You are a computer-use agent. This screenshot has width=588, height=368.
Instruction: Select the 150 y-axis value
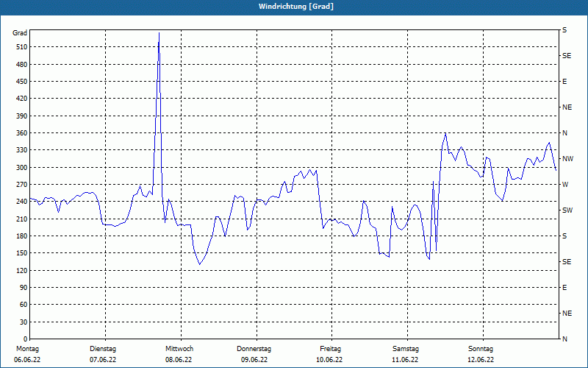pyautogui.click(x=22, y=253)
